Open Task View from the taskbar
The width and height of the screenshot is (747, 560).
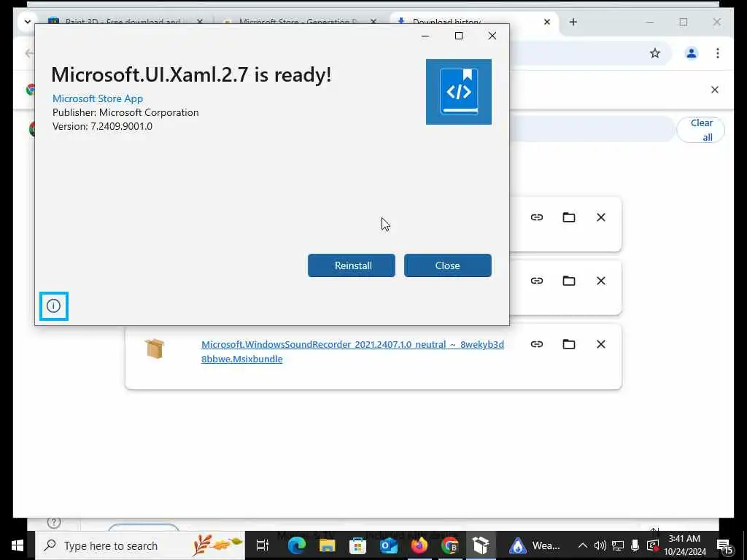click(262, 545)
